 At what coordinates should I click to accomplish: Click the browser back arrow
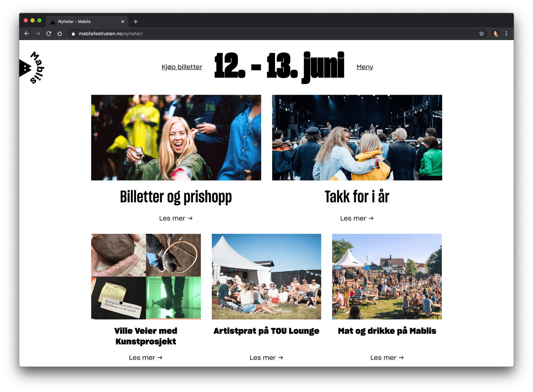pos(27,34)
